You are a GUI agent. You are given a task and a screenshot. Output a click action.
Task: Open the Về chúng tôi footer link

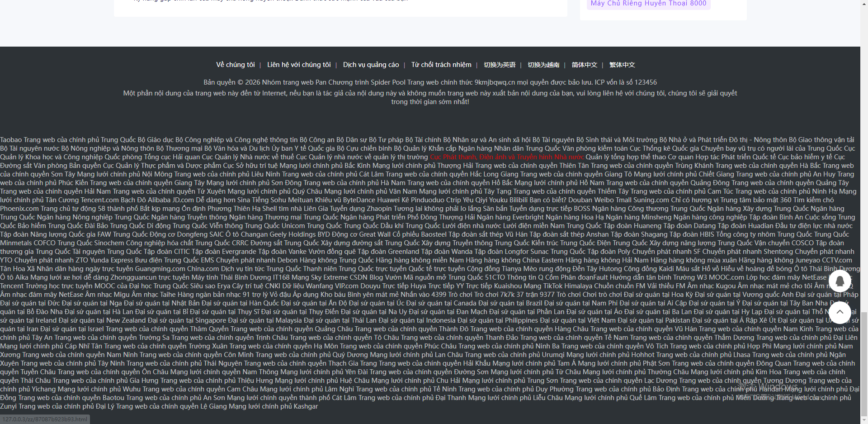pos(235,65)
